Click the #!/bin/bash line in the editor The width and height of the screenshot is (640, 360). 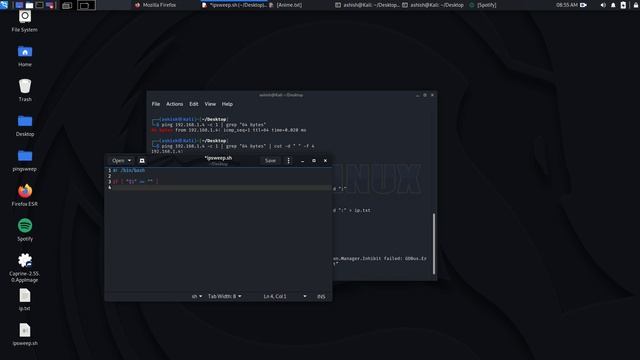tap(129, 170)
